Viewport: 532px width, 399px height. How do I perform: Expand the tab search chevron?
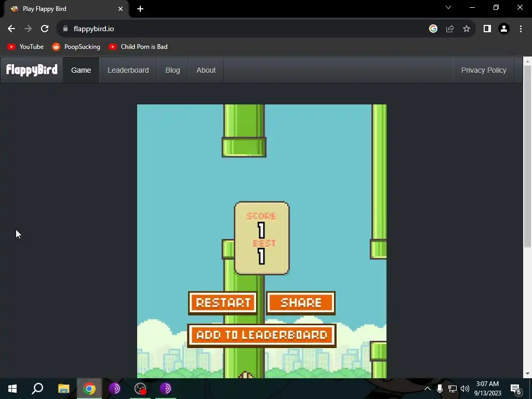click(x=448, y=7)
